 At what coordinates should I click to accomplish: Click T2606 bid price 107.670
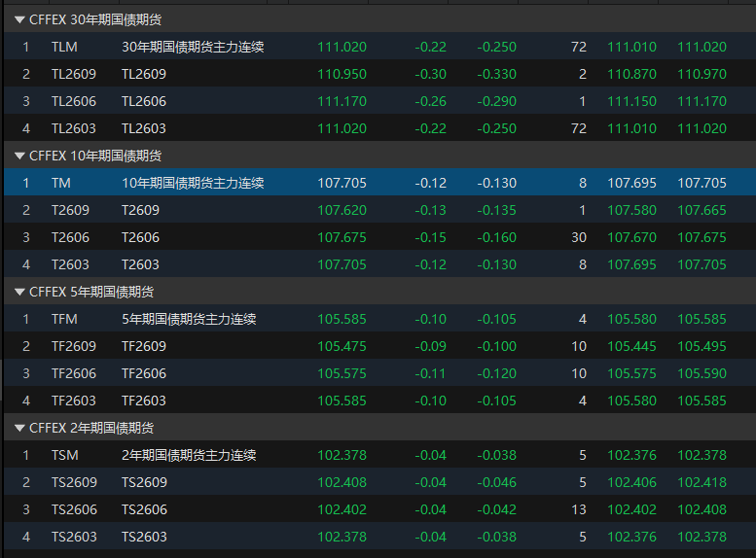[631, 237]
